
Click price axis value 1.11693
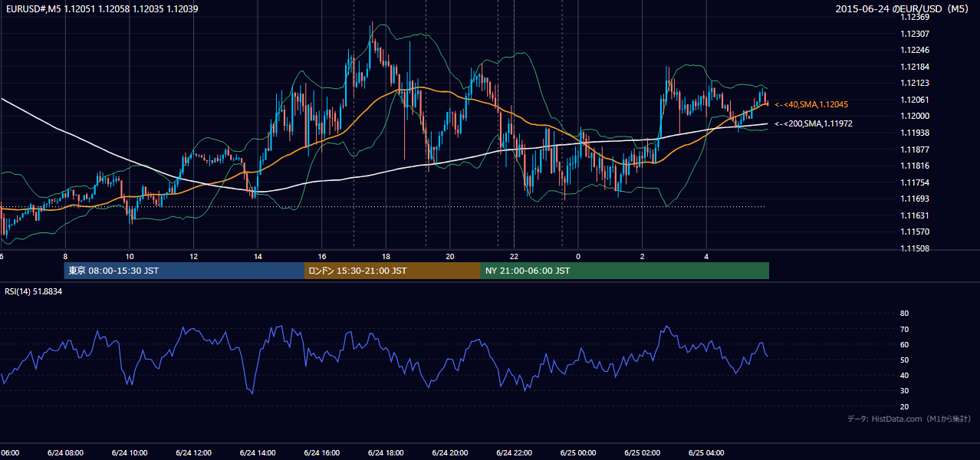point(914,199)
